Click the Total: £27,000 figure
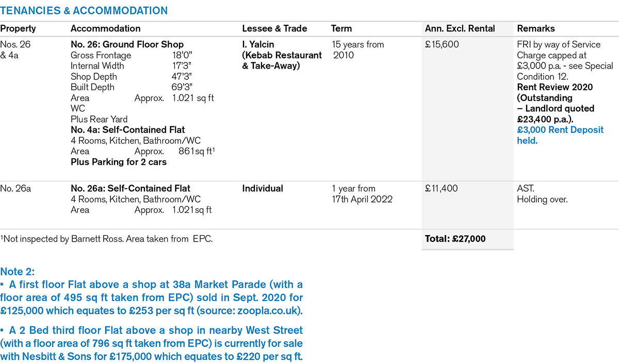This screenshot has height=364, width=619. tap(455, 239)
